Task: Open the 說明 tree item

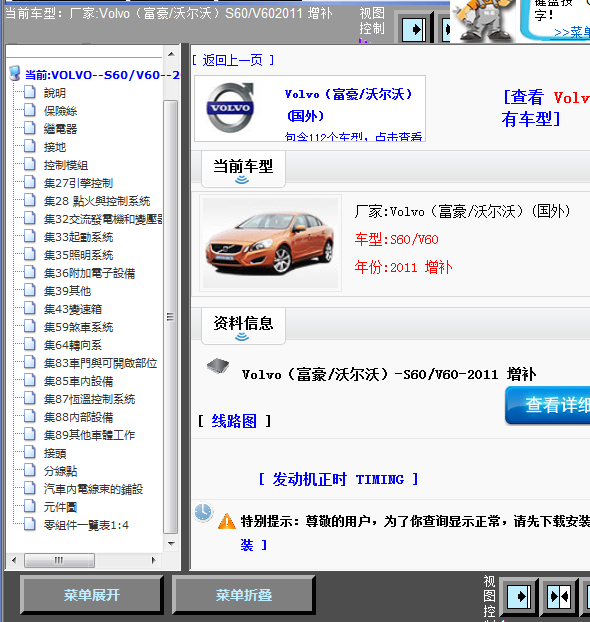Action: coord(55,93)
